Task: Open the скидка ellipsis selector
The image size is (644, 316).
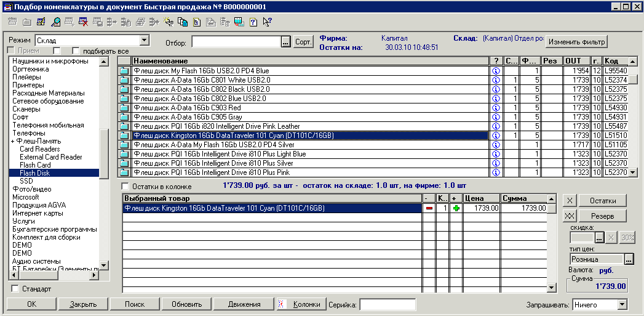Action: (x=600, y=238)
